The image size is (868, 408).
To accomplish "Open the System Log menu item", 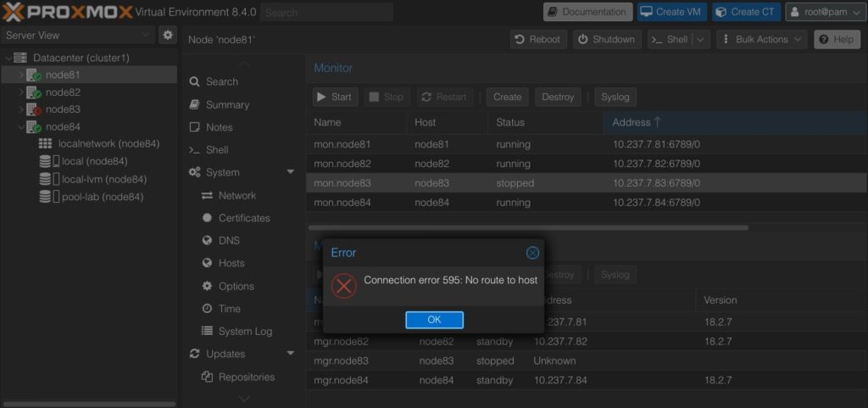I will tap(243, 332).
